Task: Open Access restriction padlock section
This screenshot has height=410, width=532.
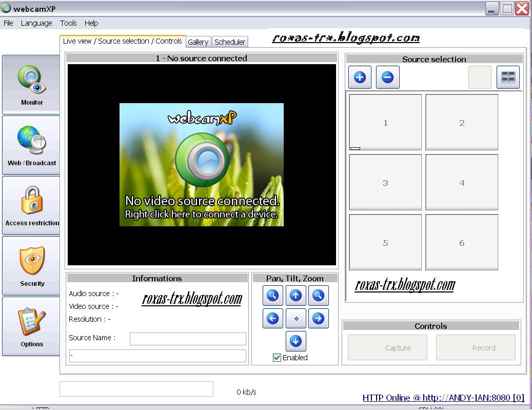Action: (31, 206)
